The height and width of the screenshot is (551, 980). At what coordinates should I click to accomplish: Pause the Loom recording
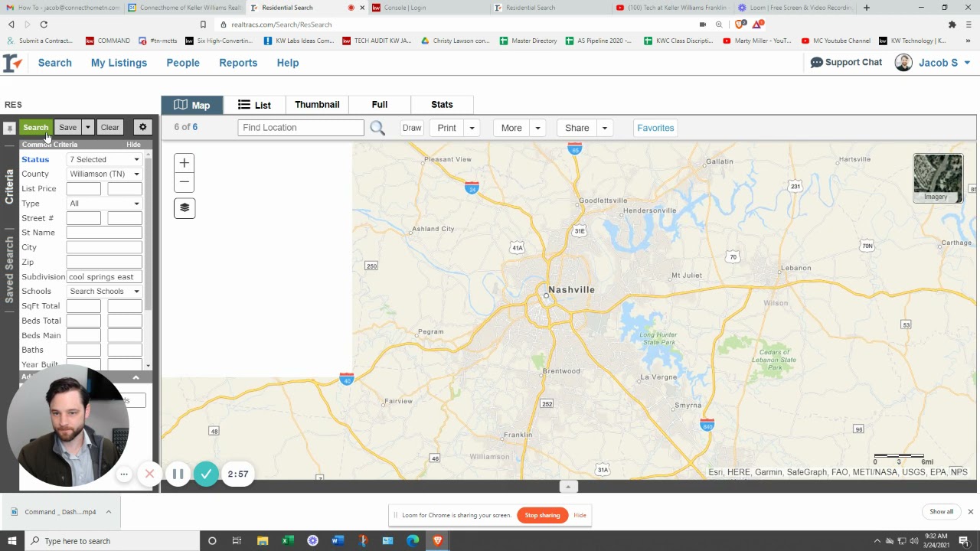[x=178, y=474]
